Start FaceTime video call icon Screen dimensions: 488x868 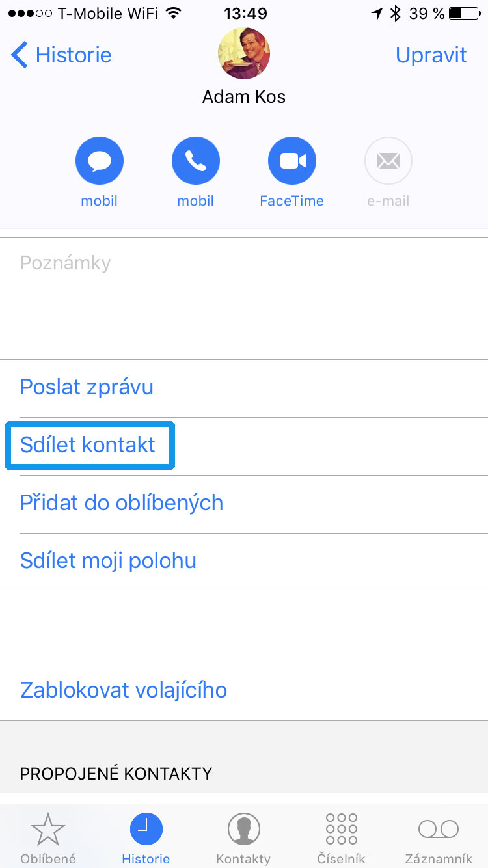pos(292,161)
